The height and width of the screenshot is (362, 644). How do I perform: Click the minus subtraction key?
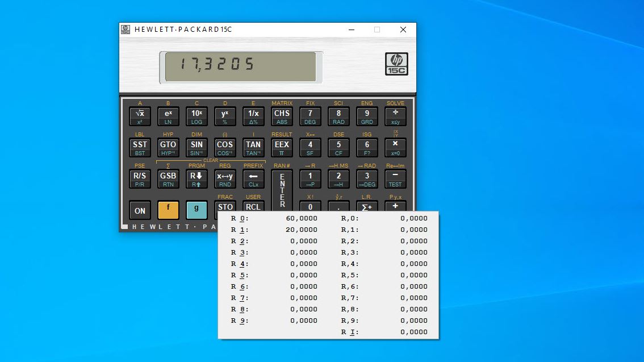click(395, 179)
